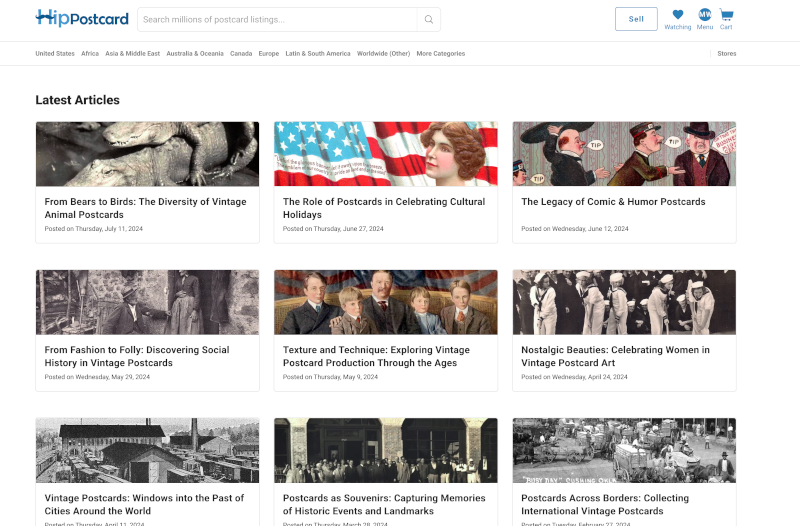Open Latin & South America category
This screenshot has width=800, height=526.
[x=318, y=54]
